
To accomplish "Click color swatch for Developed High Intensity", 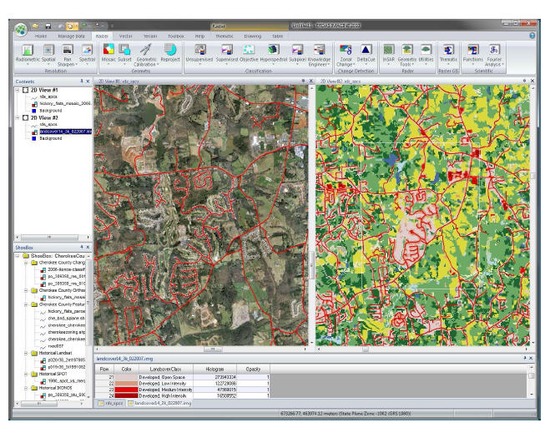I will point(126,396).
